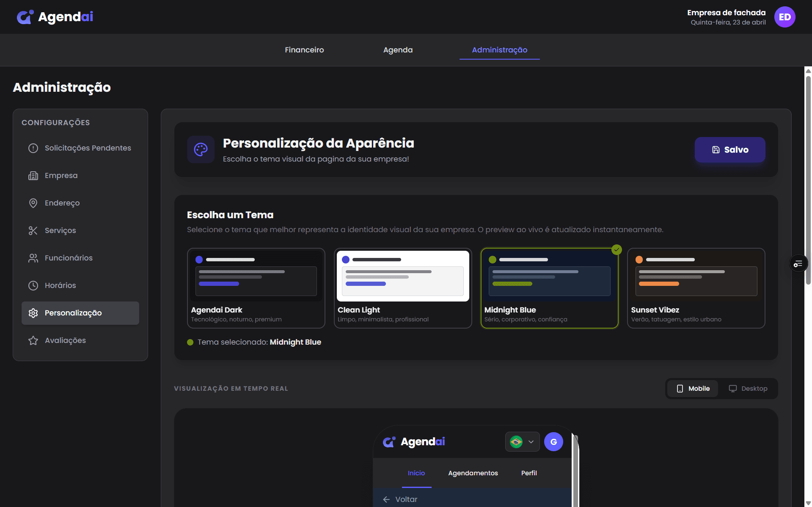Open Solicitações Pendentes settings

[x=80, y=148]
